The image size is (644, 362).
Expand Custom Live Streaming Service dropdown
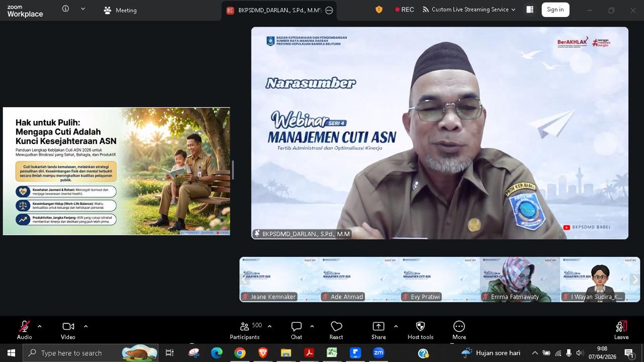pyautogui.click(x=469, y=10)
